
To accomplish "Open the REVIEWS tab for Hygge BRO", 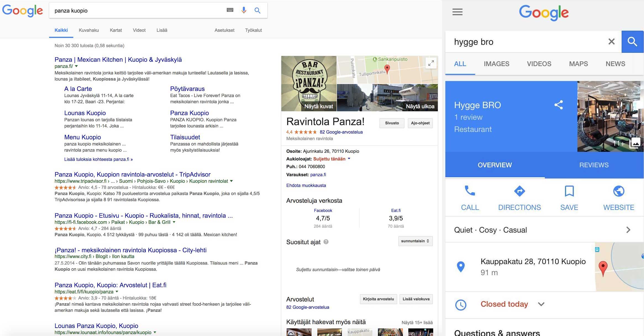I will coord(594,165).
